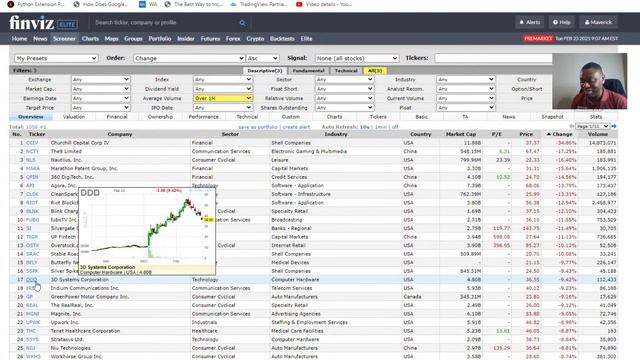This screenshot has width=640, height=360.
Task: Switch to the Performance view tab
Action: 204,117
